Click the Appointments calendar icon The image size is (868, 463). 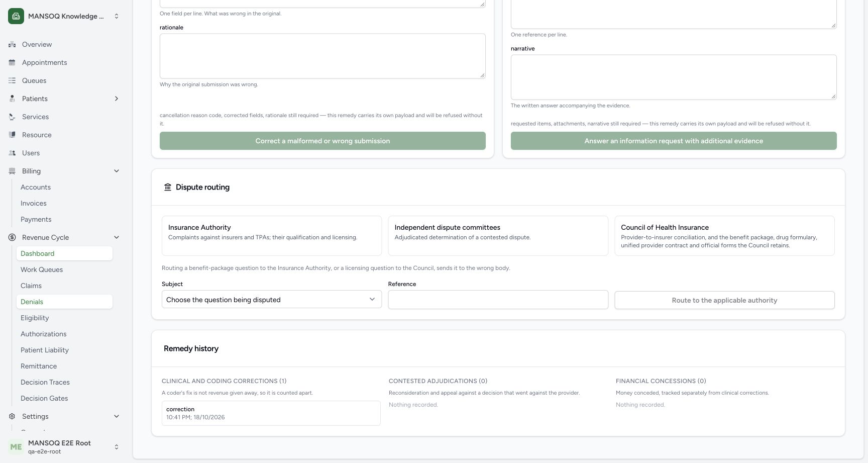tap(12, 62)
